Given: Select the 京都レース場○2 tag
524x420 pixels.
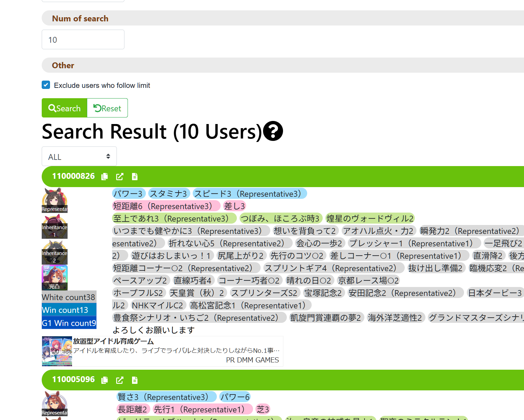Looking at the screenshot, I should tap(369, 280).
